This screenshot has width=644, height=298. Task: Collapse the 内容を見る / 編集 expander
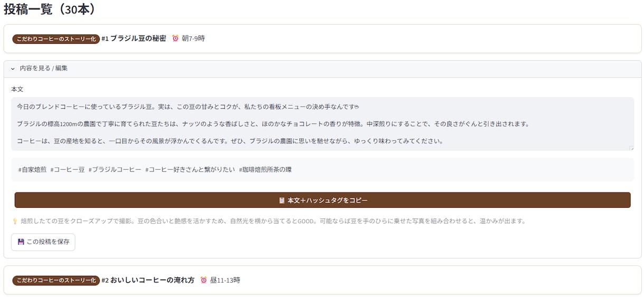coord(322,69)
